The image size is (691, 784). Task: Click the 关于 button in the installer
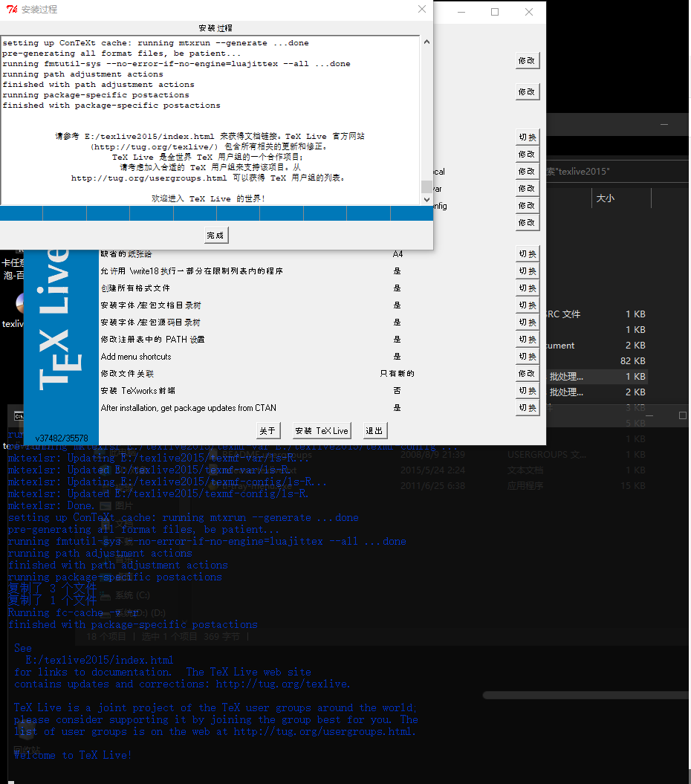pyautogui.click(x=268, y=430)
